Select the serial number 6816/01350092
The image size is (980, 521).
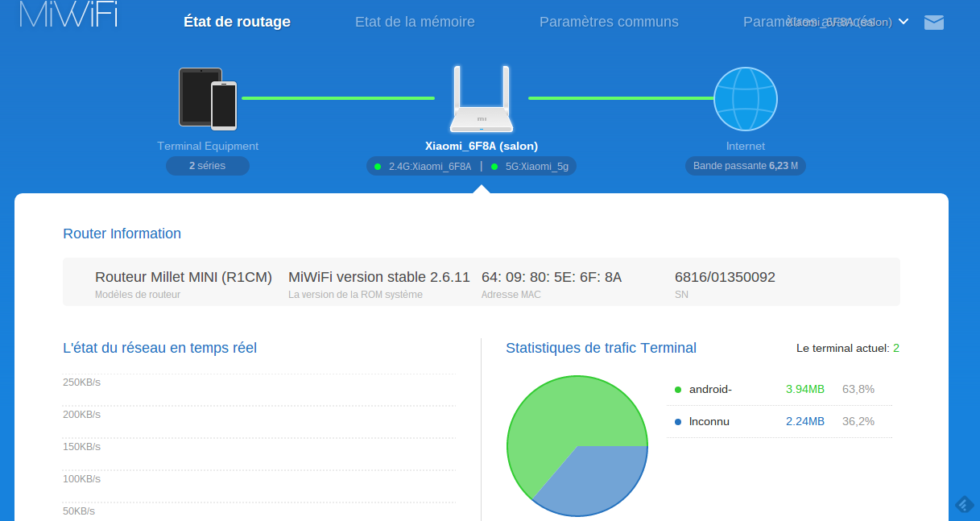pyautogui.click(x=725, y=277)
